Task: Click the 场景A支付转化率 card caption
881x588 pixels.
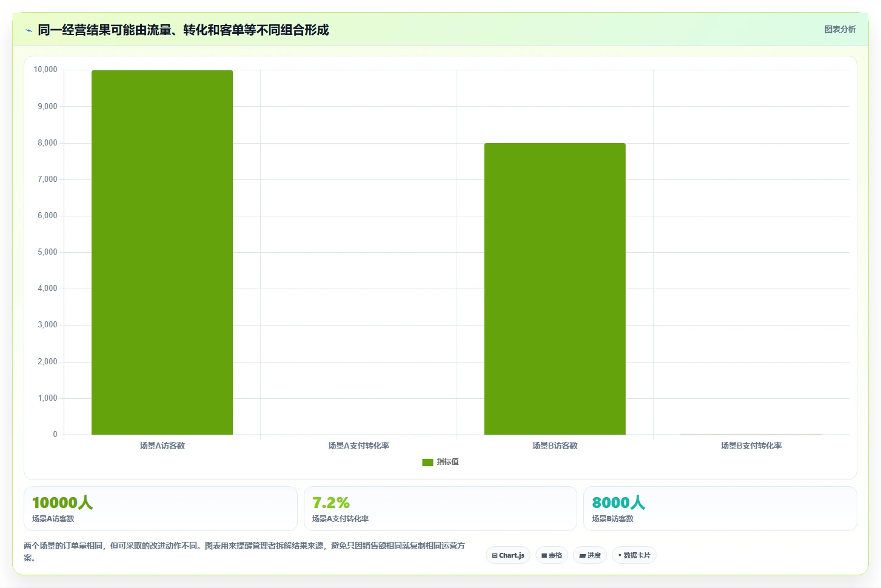Action: coord(340,519)
